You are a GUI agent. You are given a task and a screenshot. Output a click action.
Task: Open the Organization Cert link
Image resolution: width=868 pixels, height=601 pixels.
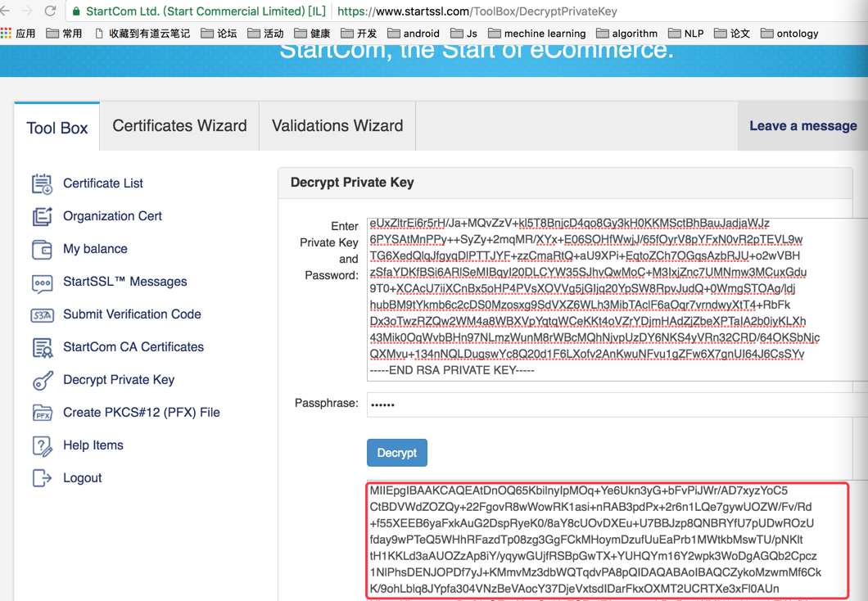(112, 216)
